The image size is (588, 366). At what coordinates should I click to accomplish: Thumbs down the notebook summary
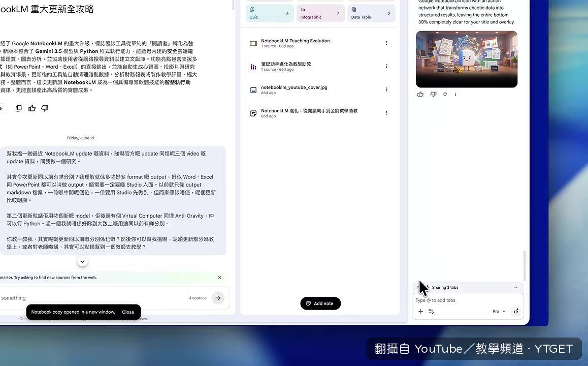(45, 108)
